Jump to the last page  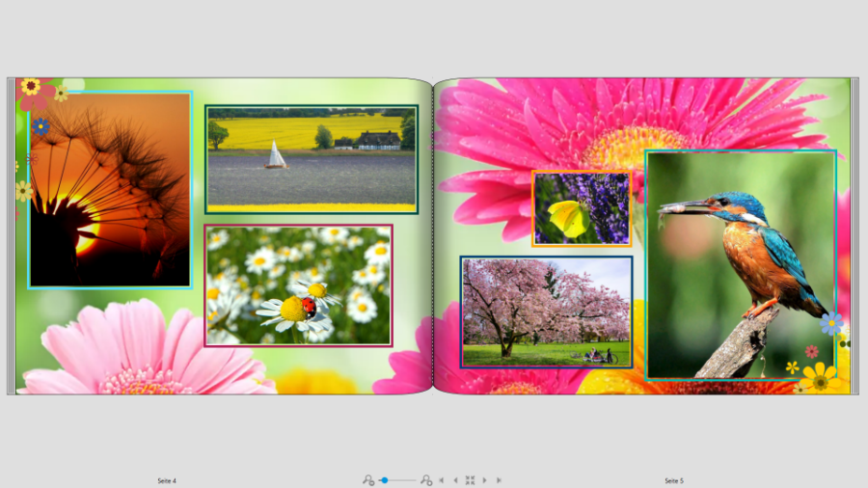click(499, 480)
